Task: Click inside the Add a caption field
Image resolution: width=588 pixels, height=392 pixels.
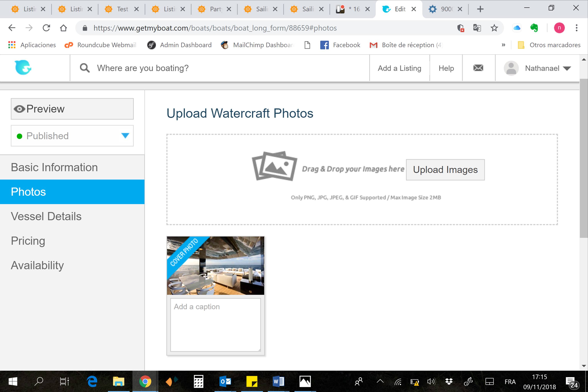Action: tap(215, 325)
